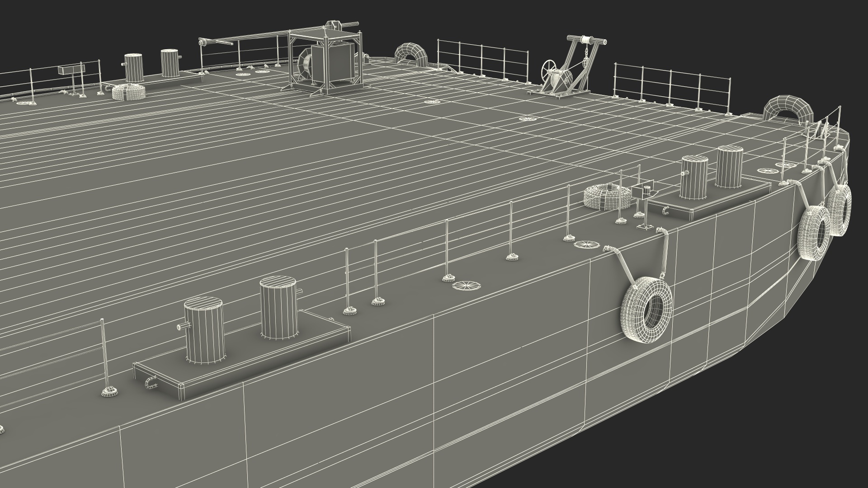The height and width of the screenshot is (488, 868).
Task: Pick the coiled rope beside the small stand
Action: (608, 197)
